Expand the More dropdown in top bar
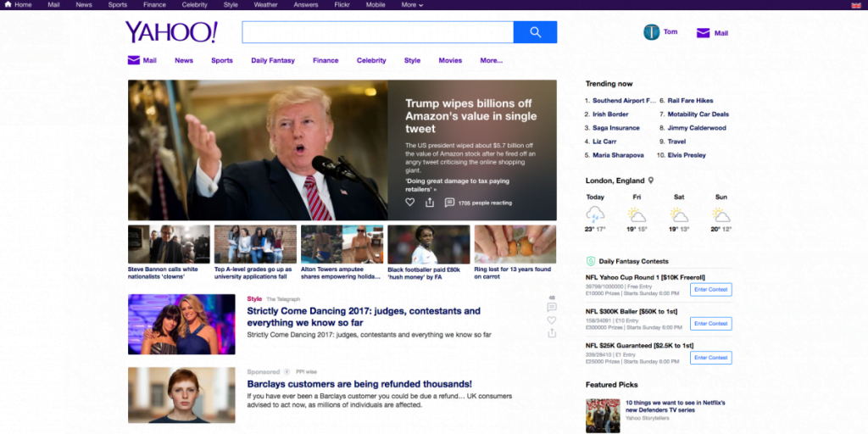The height and width of the screenshot is (434, 868). [412, 5]
